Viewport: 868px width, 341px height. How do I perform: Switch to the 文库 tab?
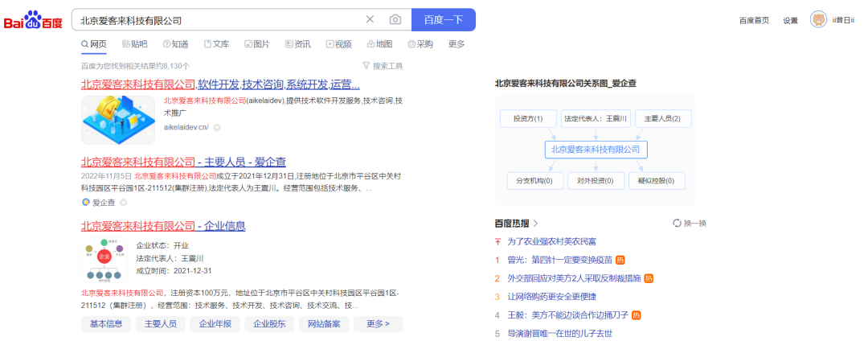coord(216,44)
